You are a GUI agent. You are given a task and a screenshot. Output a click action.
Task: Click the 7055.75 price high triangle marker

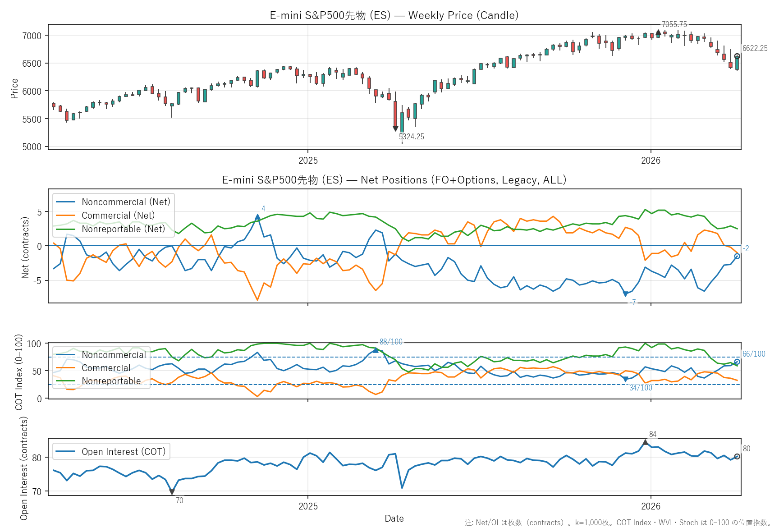pyautogui.click(x=658, y=32)
